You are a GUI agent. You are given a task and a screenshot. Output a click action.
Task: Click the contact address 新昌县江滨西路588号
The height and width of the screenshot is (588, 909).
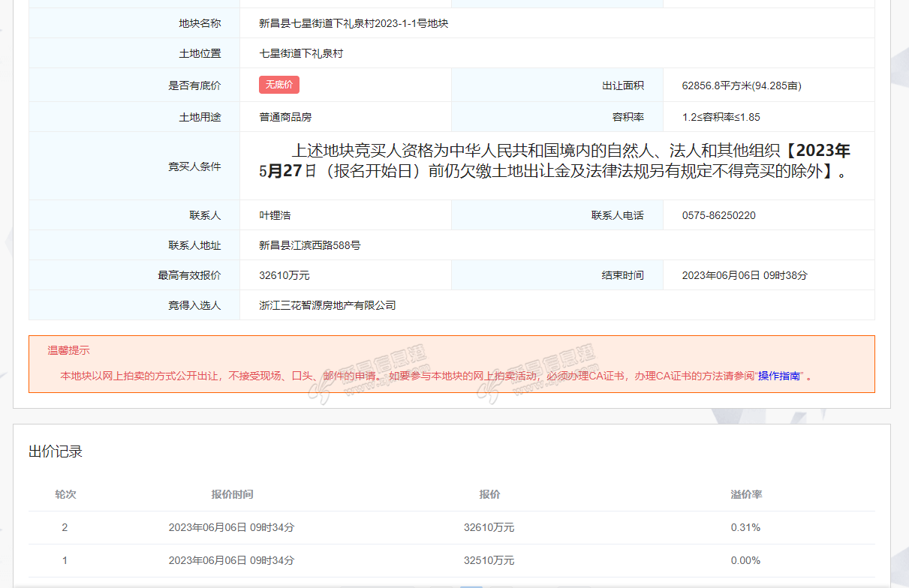coord(309,245)
